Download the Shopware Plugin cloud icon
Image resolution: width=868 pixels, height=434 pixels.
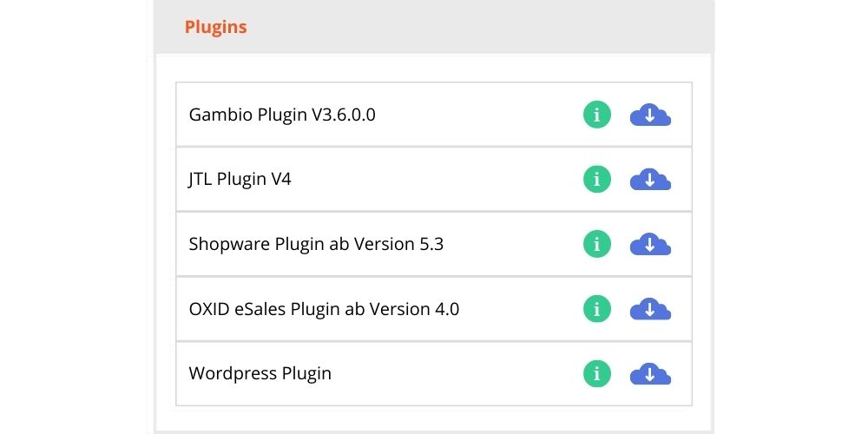(x=650, y=244)
